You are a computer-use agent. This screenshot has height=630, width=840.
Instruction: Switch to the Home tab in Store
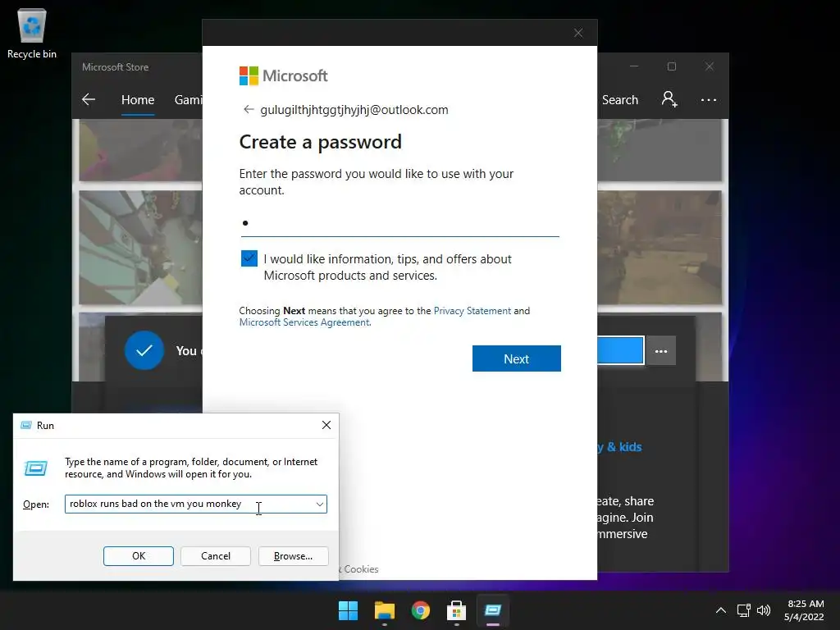(138, 99)
